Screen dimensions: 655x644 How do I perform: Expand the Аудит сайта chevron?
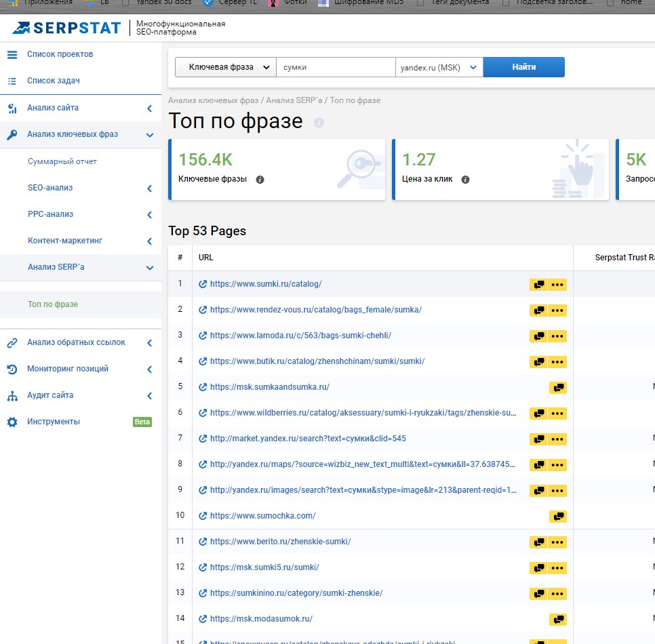coord(150,396)
